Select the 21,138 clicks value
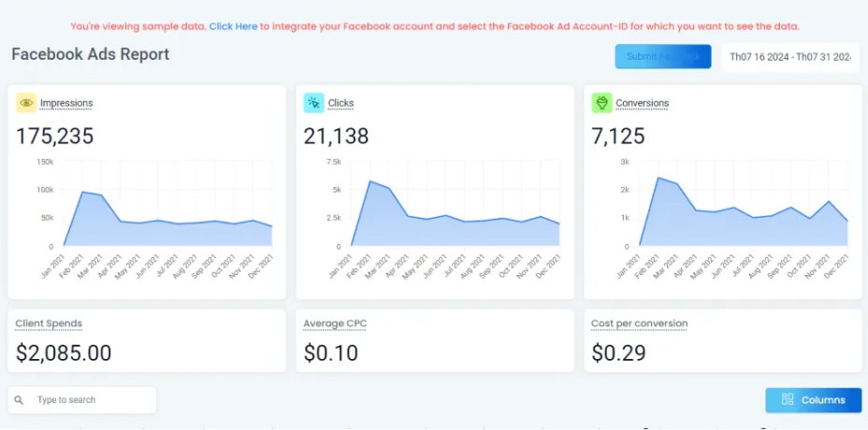 tap(336, 136)
